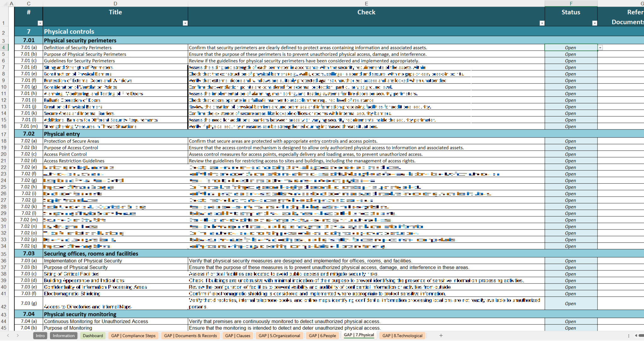The width and height of the screenshot is (644, 341).
Task: Open the filter icon on the Check column
Action: pyautogui.click(x=542, y=23)
